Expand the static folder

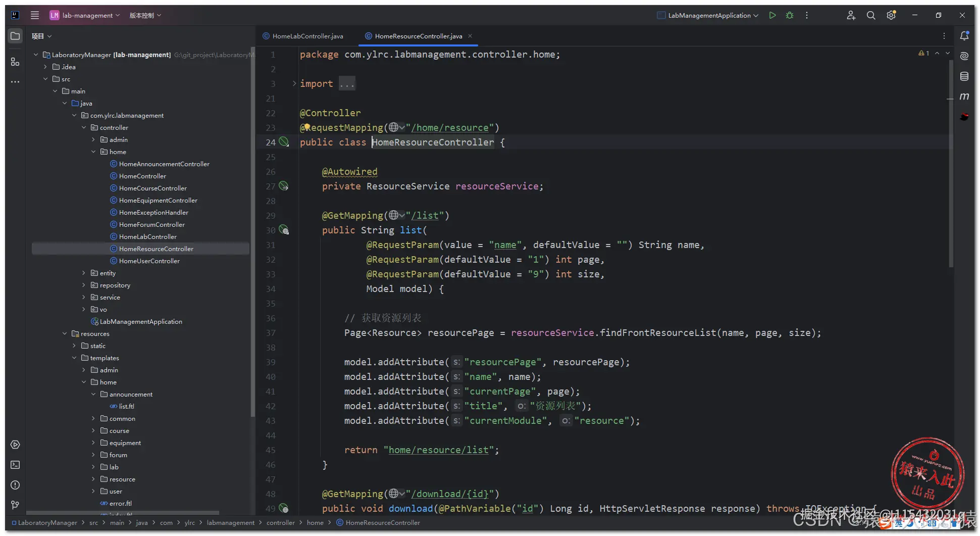[74, 346]
